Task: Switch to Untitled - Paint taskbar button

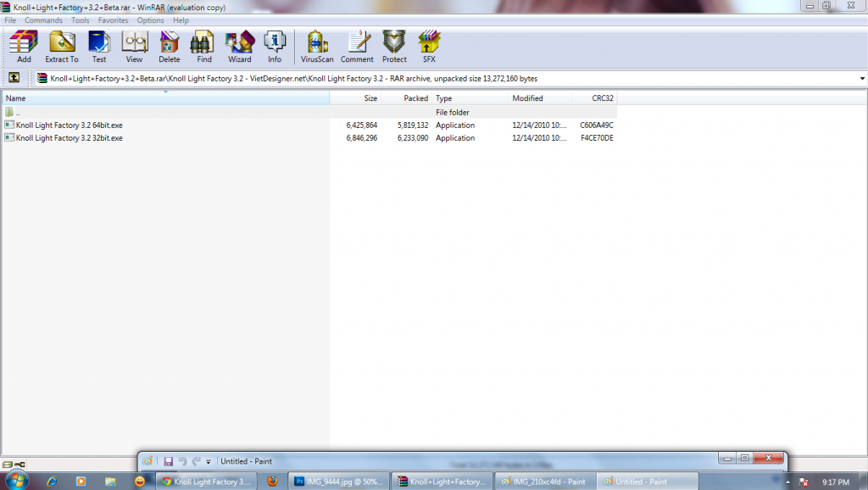Action: 648,482
